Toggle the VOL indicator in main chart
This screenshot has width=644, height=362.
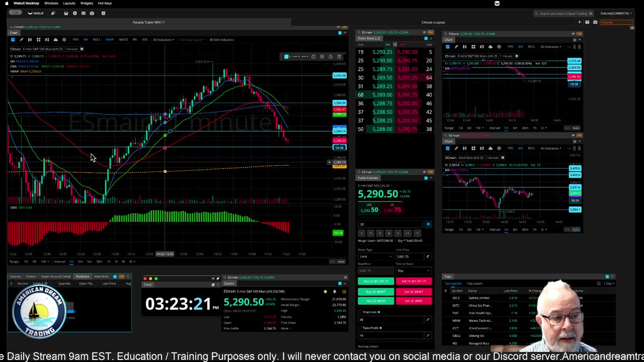pos(145,40)
